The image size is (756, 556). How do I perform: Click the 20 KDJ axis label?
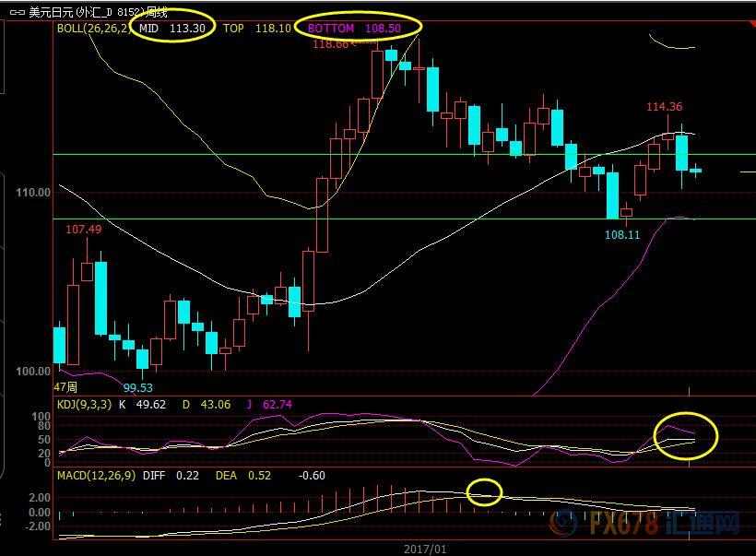click(44, 453)
